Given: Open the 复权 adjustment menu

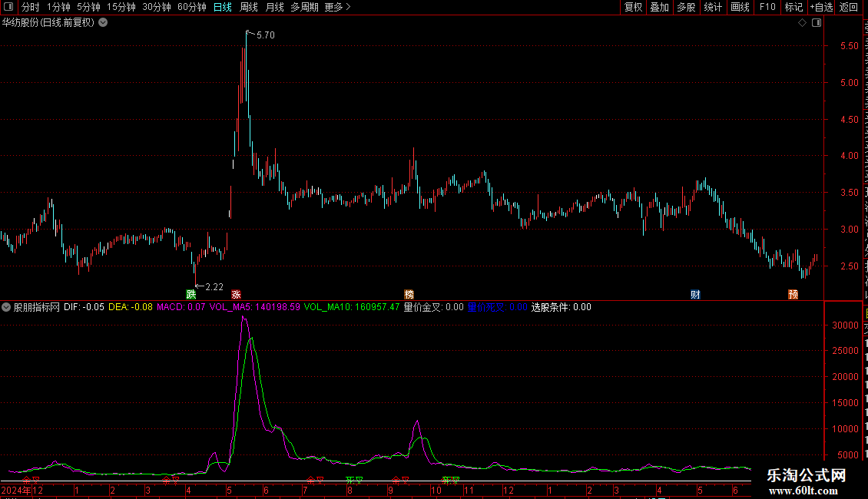Looking at the screenshot, I should point(633,7).
